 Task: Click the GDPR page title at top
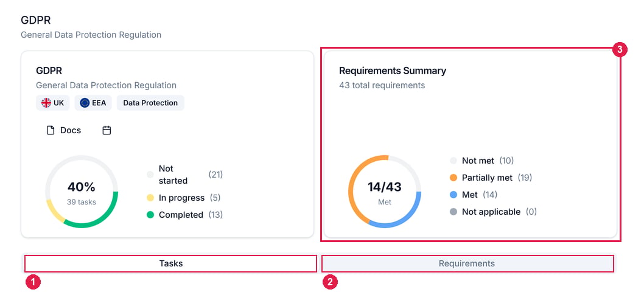coord(35,21)
